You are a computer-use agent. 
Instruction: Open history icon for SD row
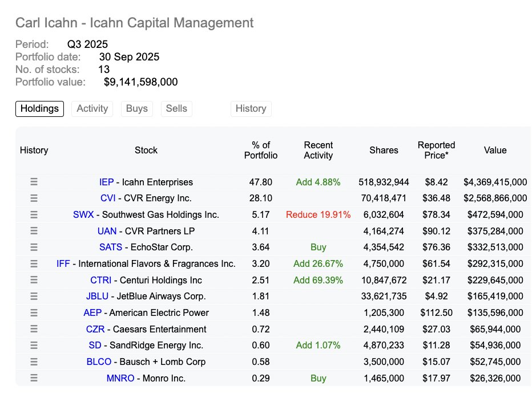point(34,345)
